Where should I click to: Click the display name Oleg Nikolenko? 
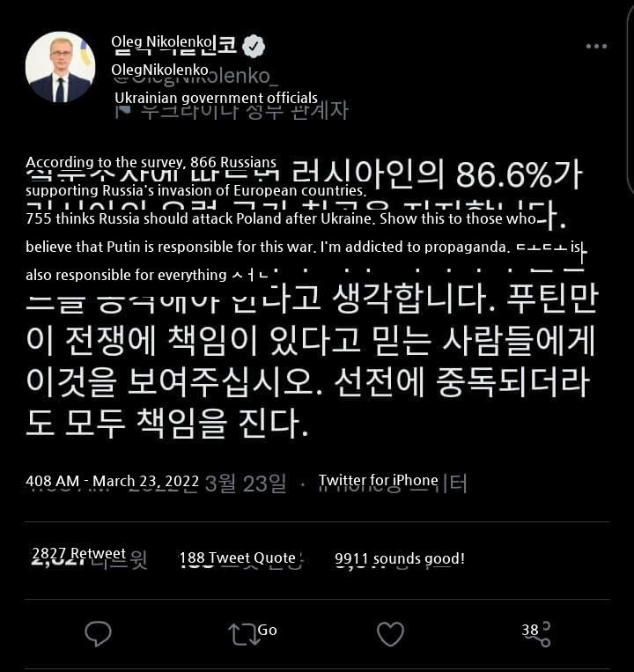click(x=161, y=42)
